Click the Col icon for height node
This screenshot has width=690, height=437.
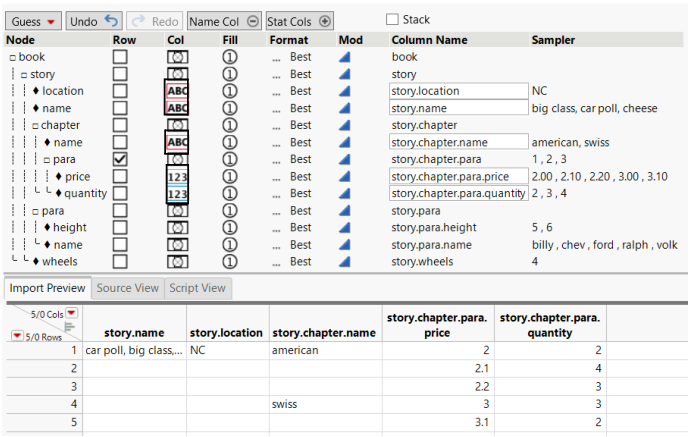click(x=177, y=227)
